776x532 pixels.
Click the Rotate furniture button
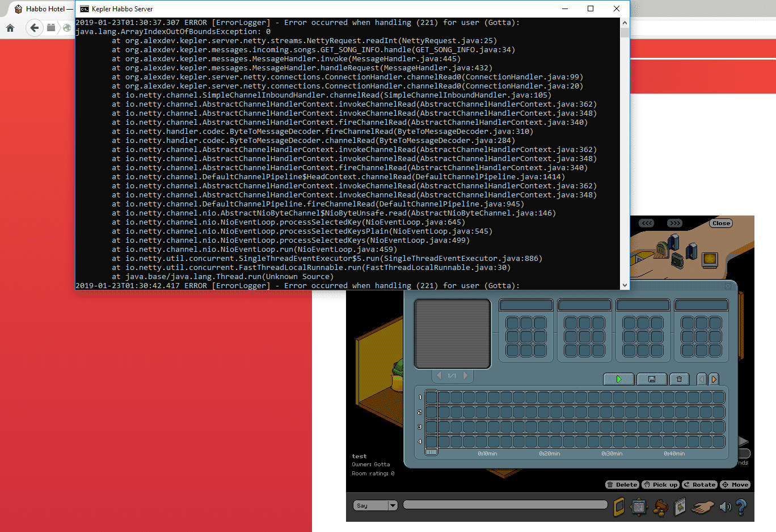(699, 484)
